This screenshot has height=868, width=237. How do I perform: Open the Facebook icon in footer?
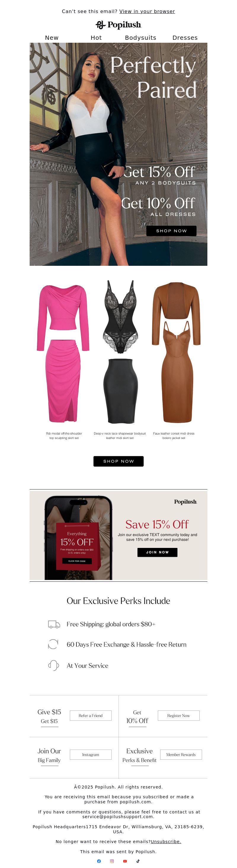coord(99,861)
